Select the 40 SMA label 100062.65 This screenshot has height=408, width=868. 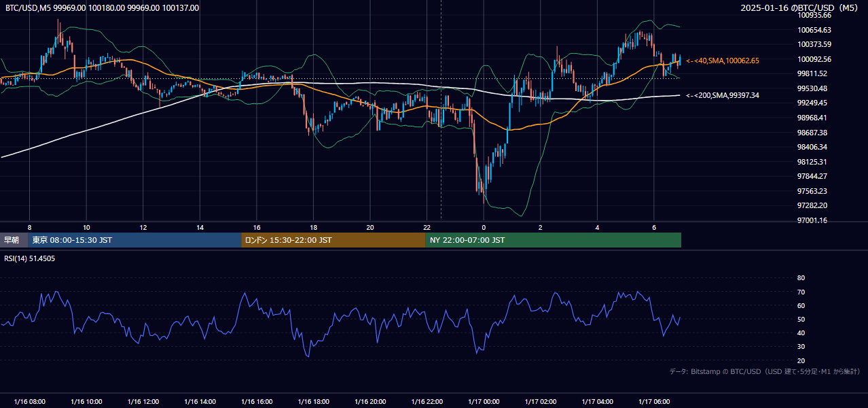click(723, 61)
